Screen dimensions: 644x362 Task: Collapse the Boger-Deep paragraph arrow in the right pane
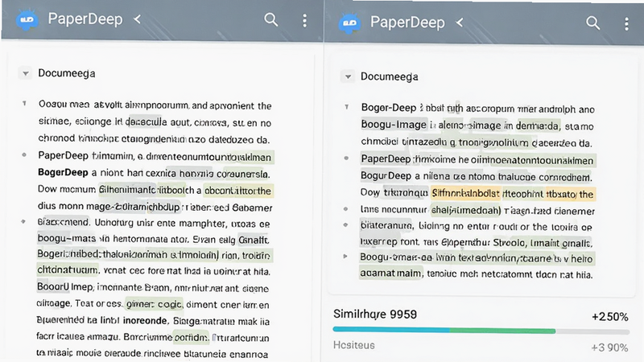pyautogui.click(x=347, y=107)
